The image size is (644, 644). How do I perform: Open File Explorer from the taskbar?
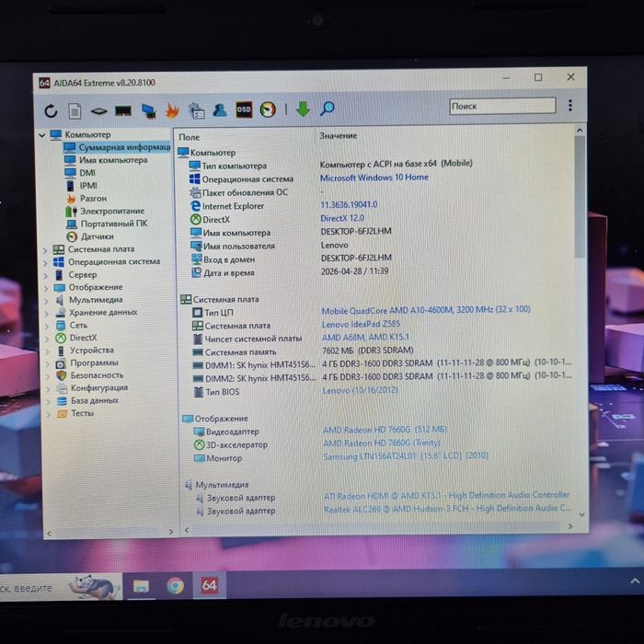[x=141, y=586]
